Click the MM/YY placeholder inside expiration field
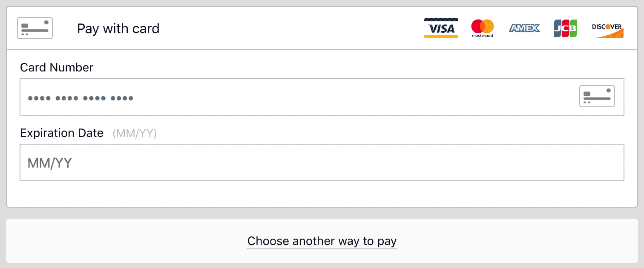 coord(50,163)
